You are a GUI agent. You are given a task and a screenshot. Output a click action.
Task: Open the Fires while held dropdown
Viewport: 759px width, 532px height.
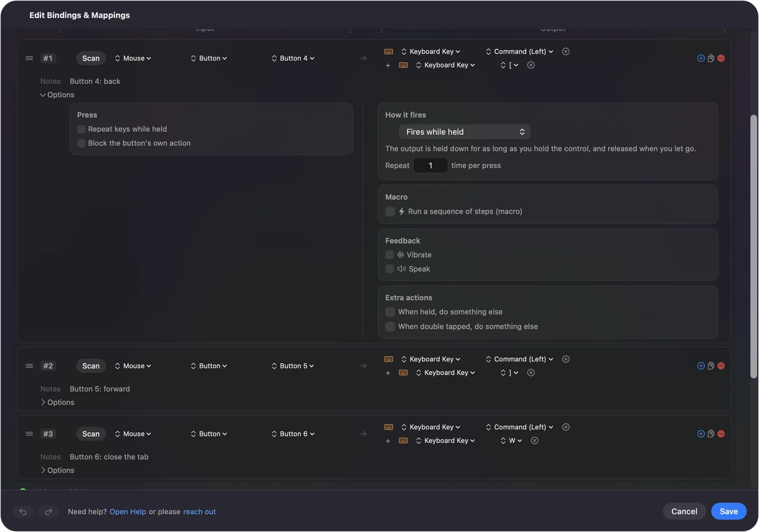pyautogui.click(x=465, y=132)
